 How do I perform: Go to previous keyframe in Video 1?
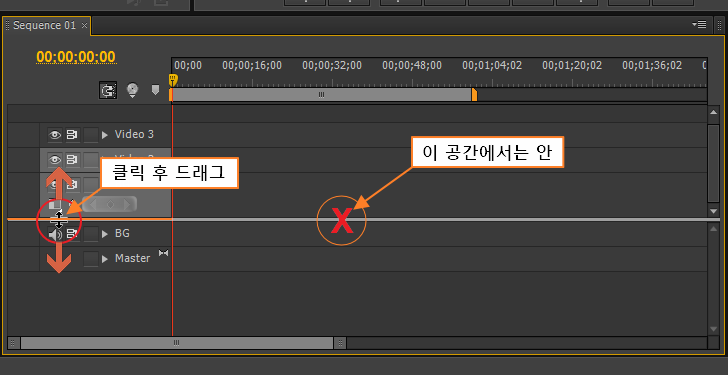click(x=92, y=204)
